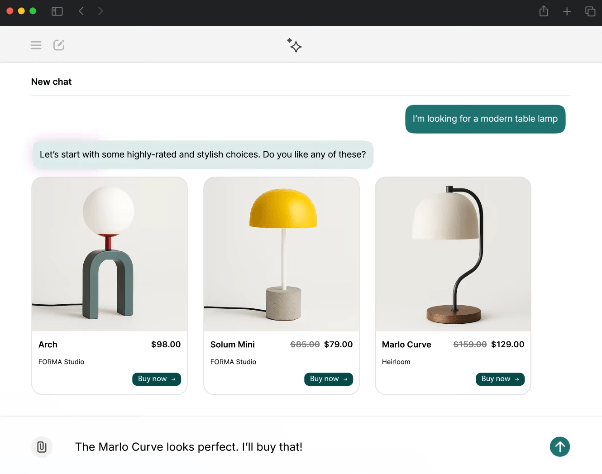Open the hamburger menu icon

[36, 45]
